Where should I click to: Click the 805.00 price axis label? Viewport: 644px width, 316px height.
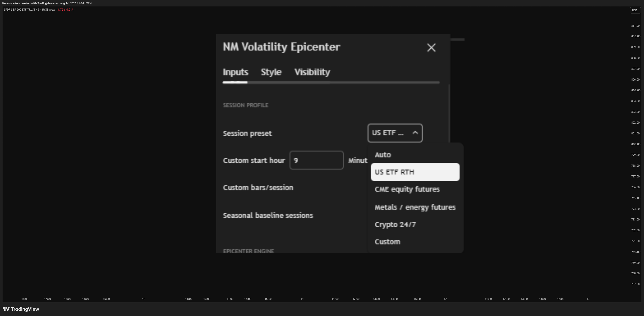point(635,90)
